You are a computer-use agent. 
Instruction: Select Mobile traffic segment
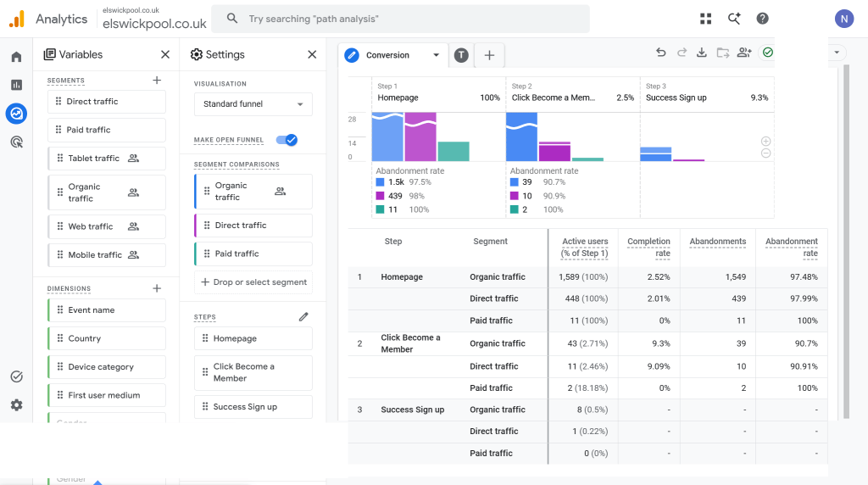tap(107, 254)
